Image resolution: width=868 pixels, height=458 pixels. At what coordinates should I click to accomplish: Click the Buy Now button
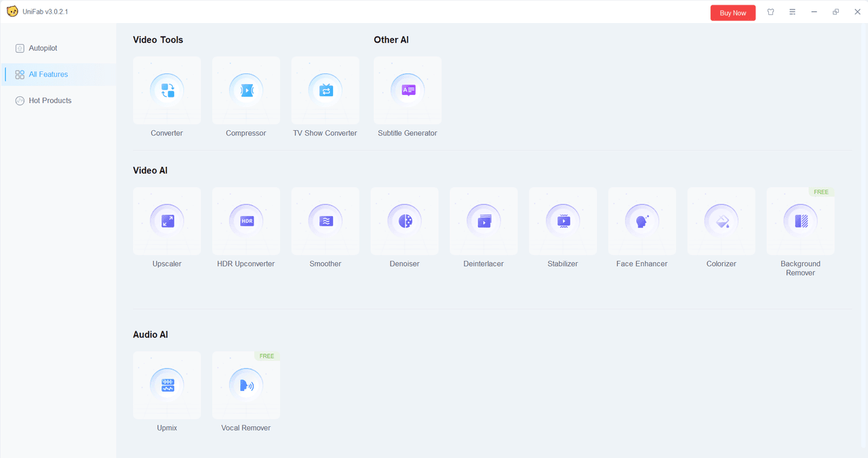point(733,13)
